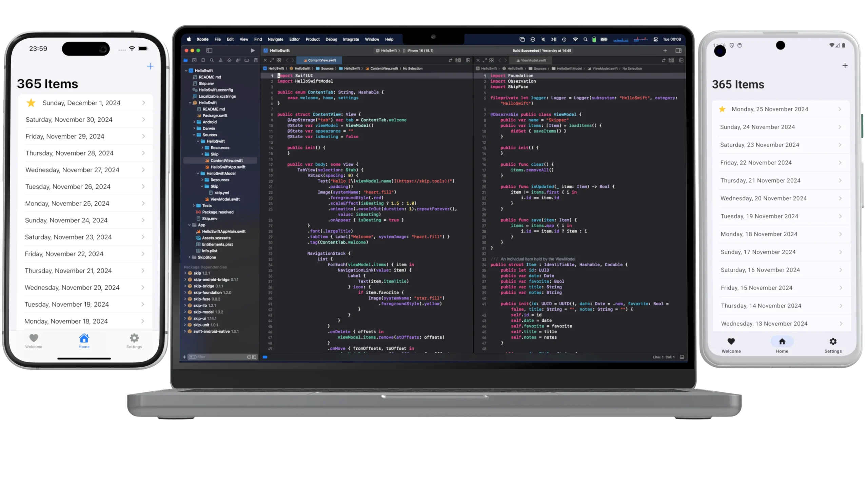The image size is (868, 488).
Task: Expand the skip-fuse package dependency
Action: [x=185, y=299]
